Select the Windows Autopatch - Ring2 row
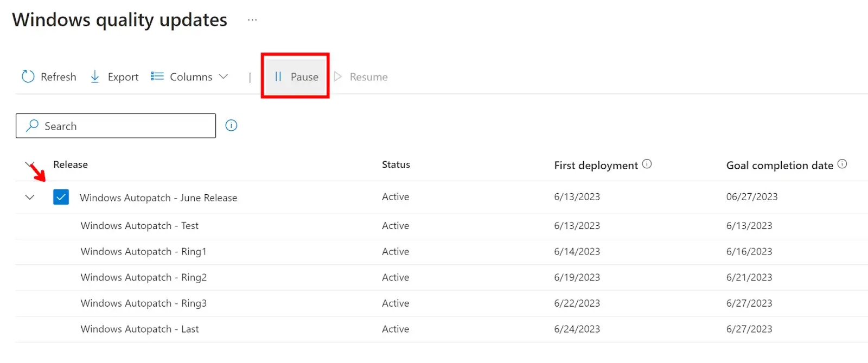 (442, 277)
